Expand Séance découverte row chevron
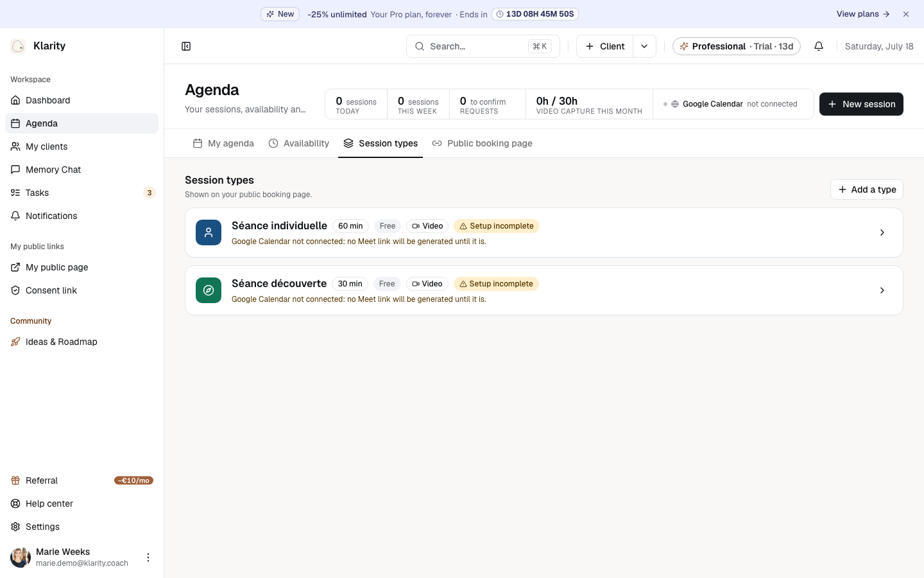924x578 pixels. pos(882,290)
